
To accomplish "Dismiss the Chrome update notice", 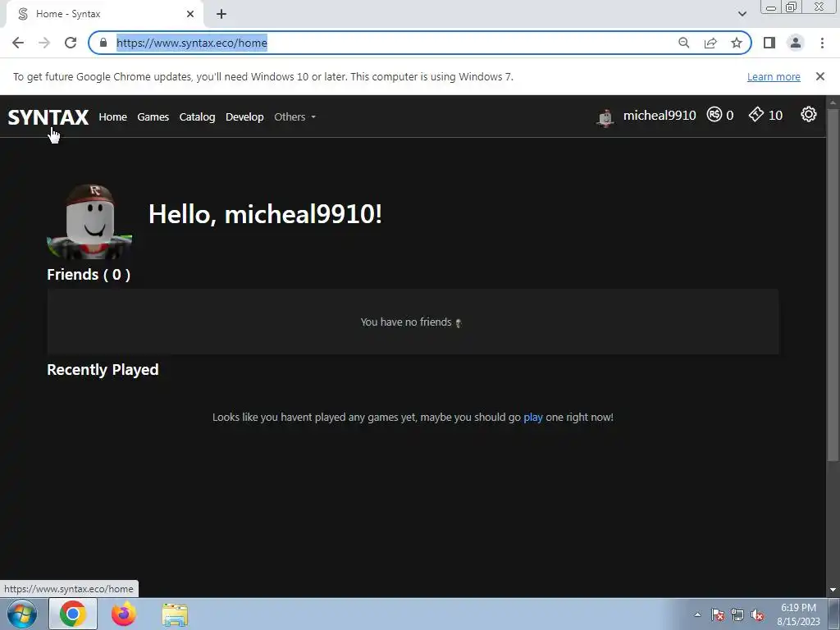I will (819, 76).
